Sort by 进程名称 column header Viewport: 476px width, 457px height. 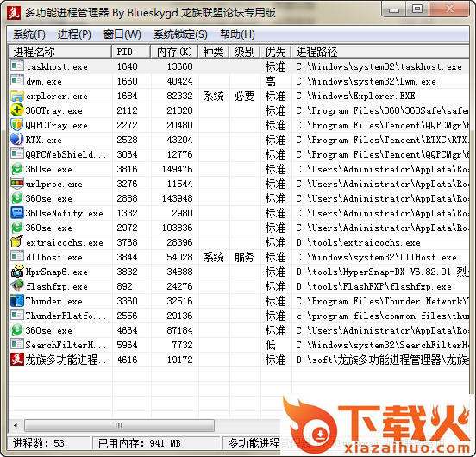coord(60,52)
